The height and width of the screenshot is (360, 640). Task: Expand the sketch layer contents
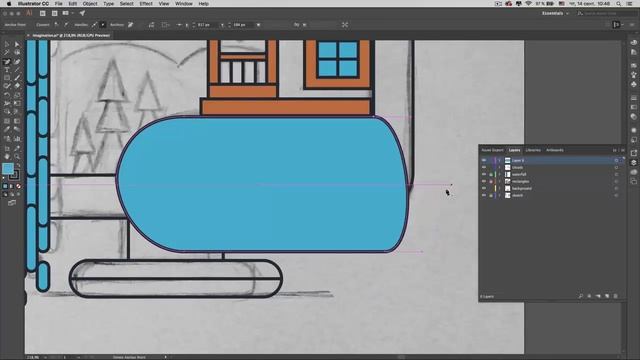[500, 195]
